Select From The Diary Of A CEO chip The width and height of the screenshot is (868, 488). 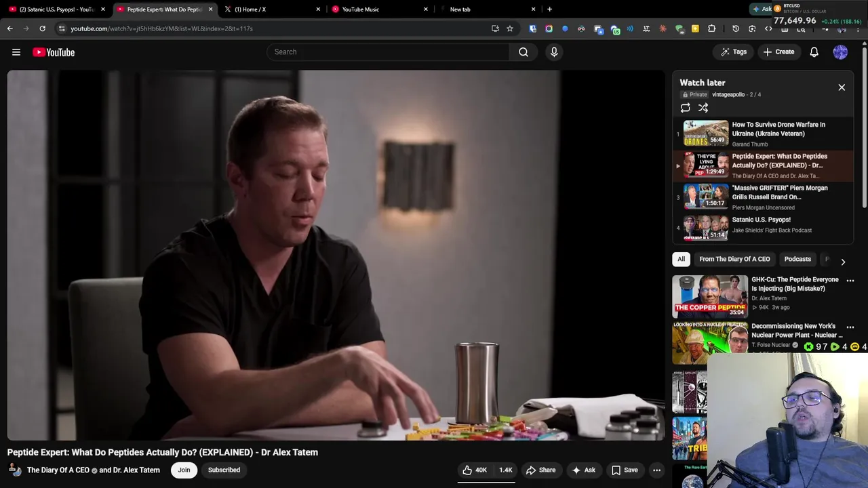[x=734, y=259]
